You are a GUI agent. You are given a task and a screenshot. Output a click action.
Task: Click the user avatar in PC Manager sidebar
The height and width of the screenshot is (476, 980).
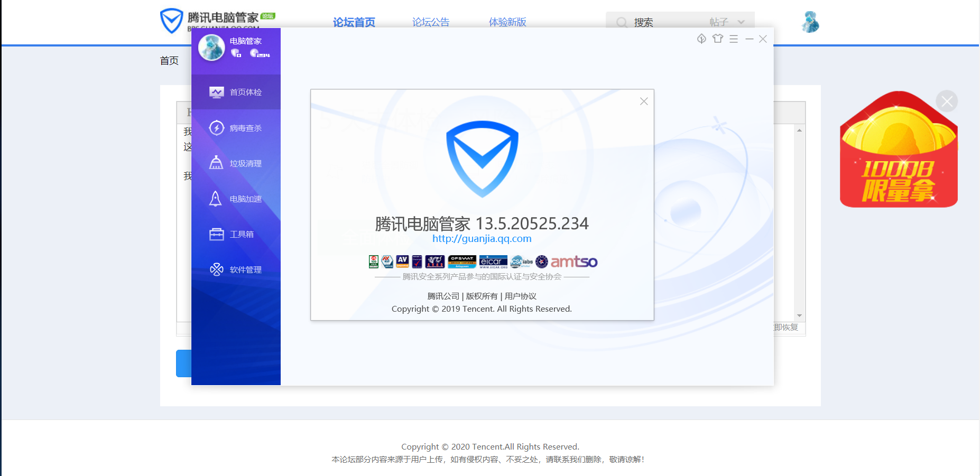tap(211, 48)
